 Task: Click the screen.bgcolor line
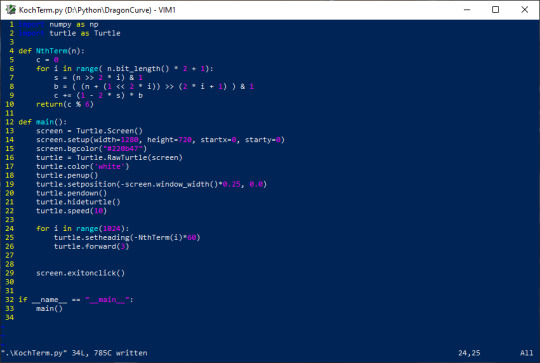tap(91, 149)
